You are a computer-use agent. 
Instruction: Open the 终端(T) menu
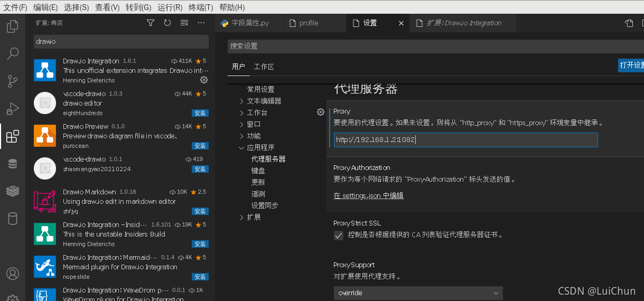pos(201,7)
